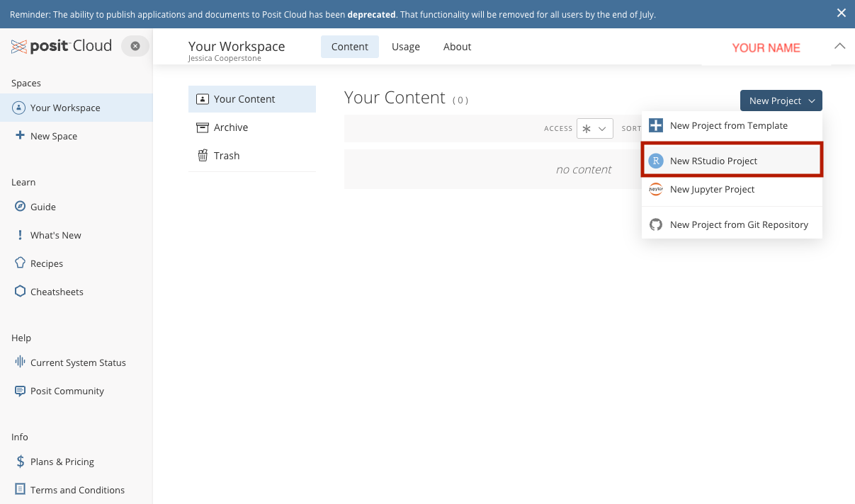Click the Cheatsheets hexagon icon

point(20,292)
